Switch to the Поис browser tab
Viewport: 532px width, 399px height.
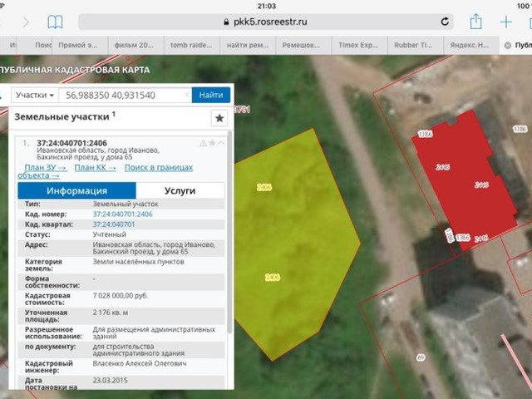35,45
